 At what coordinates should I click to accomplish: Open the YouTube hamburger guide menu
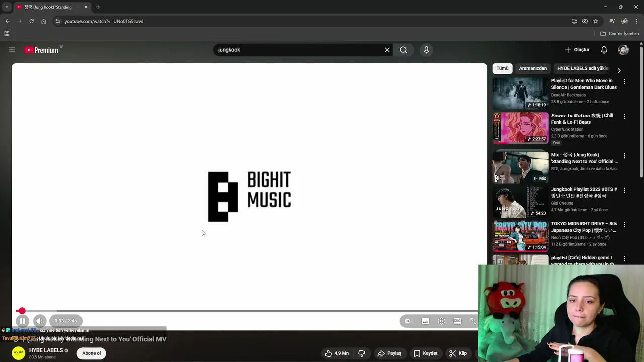coord(12,50)
